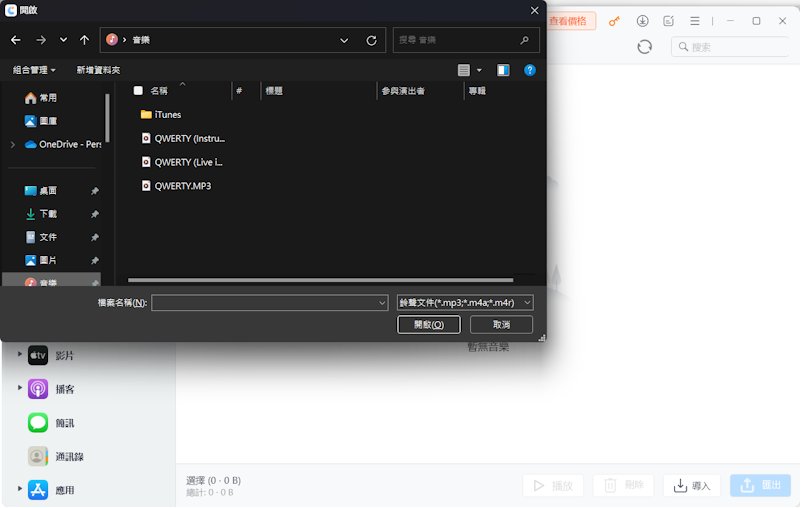Open the view options dropdown arrow
801x508 pixels.
point(479,70)
